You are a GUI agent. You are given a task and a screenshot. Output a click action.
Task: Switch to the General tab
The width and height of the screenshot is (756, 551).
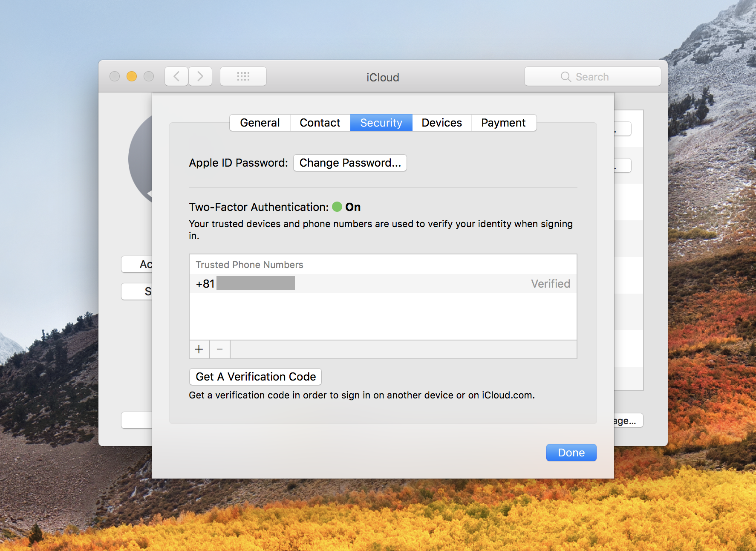260,123
